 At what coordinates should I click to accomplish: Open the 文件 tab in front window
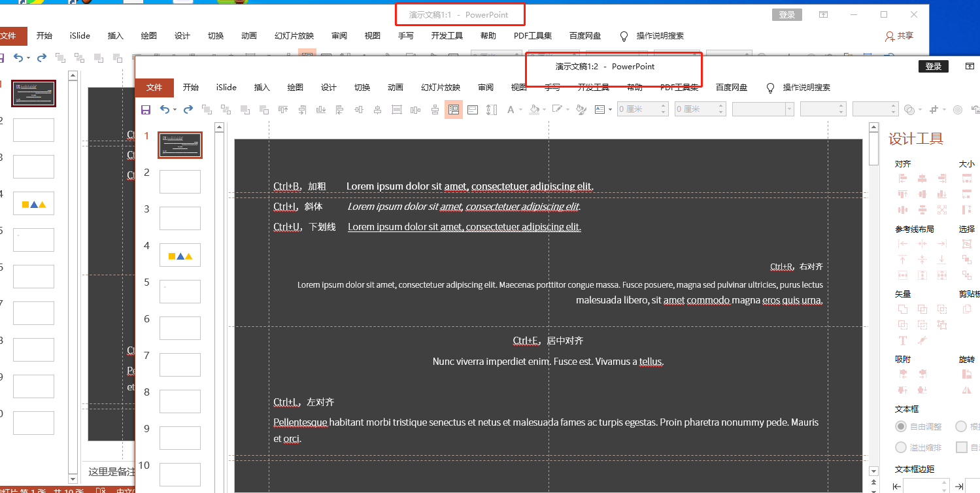(x=154, y=88)
